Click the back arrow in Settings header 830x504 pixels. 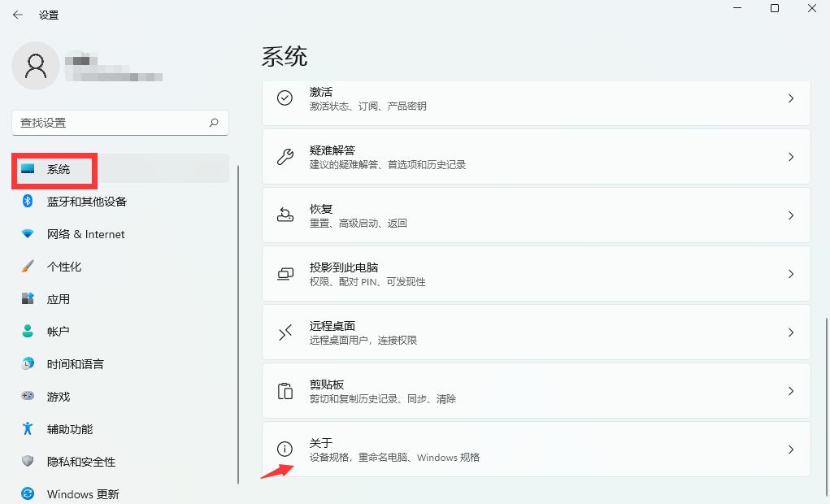pos(18,15)
